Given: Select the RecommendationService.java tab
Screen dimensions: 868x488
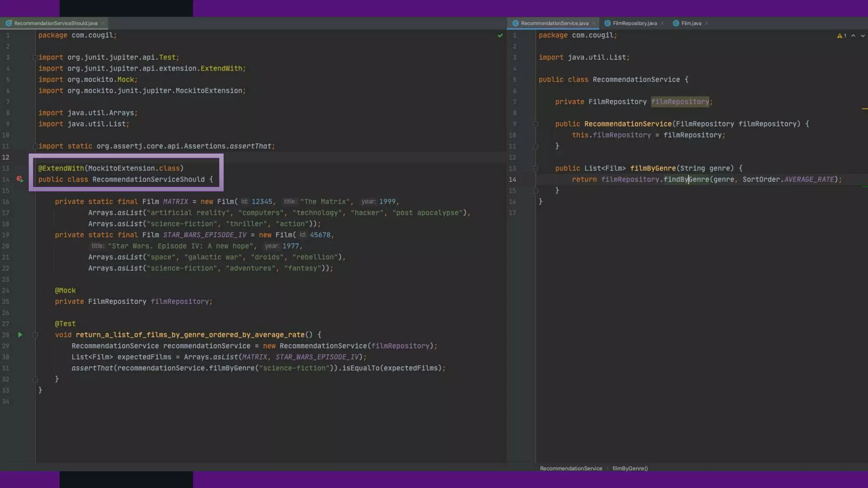Looking at the screenshot, I should [554, 23].
